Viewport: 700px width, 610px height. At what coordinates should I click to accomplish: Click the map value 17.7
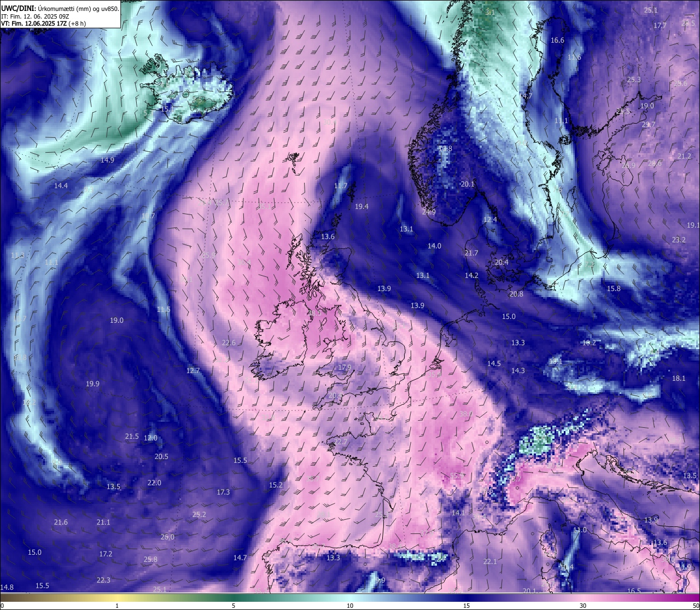[x=660, y=26]
